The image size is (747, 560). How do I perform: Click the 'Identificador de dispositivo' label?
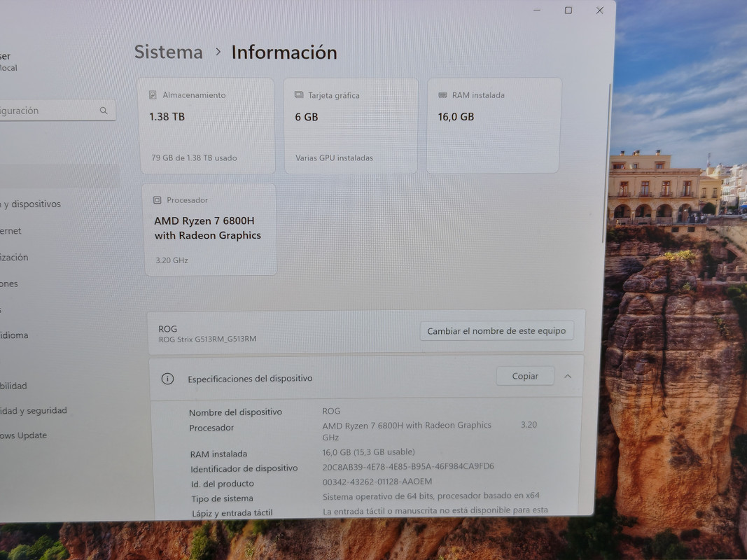coord(244,468)
